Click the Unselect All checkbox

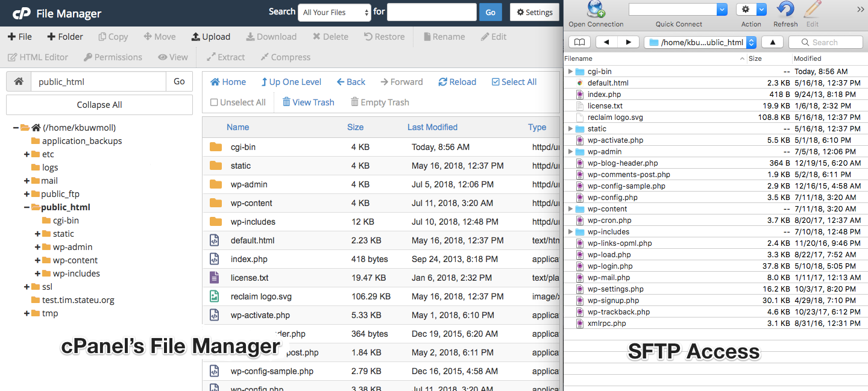click(x=238, y=102)
